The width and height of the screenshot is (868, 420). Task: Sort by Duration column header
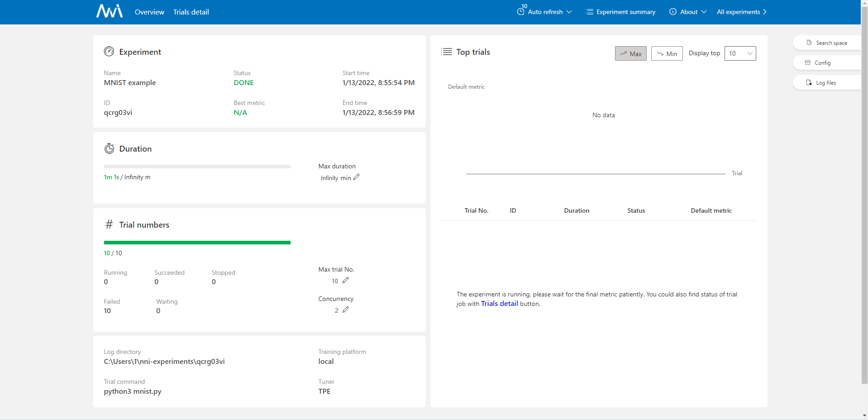(577, 210)
